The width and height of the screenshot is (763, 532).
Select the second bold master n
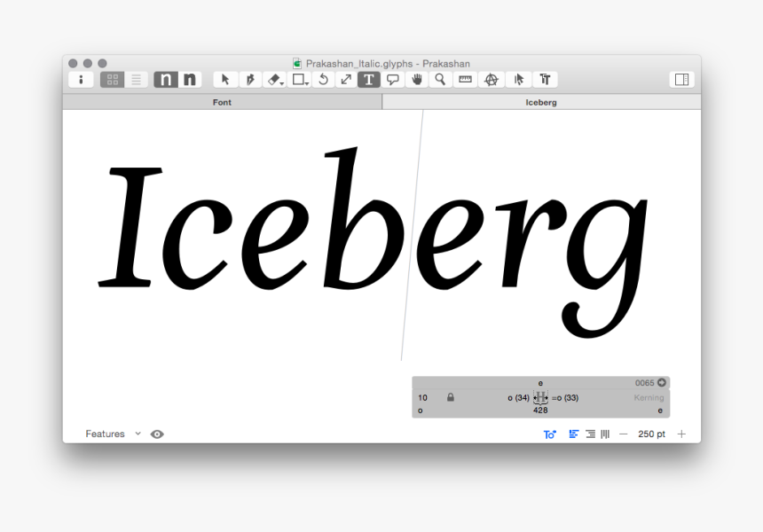point(190,79)
